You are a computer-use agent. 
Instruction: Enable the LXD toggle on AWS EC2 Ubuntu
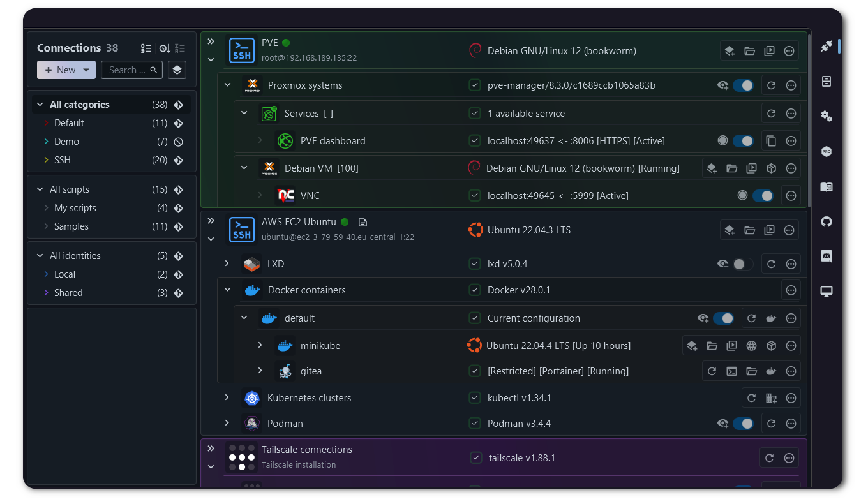(743, 263)
